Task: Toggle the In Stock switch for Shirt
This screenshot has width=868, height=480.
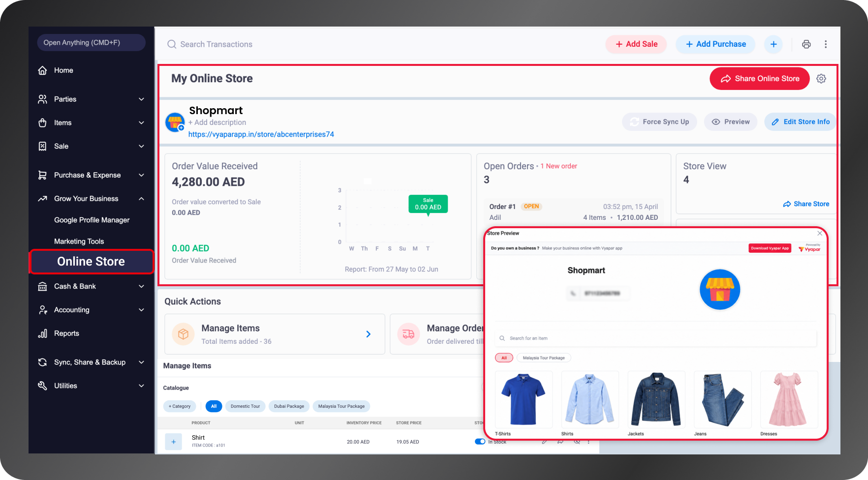Action: 480,442
